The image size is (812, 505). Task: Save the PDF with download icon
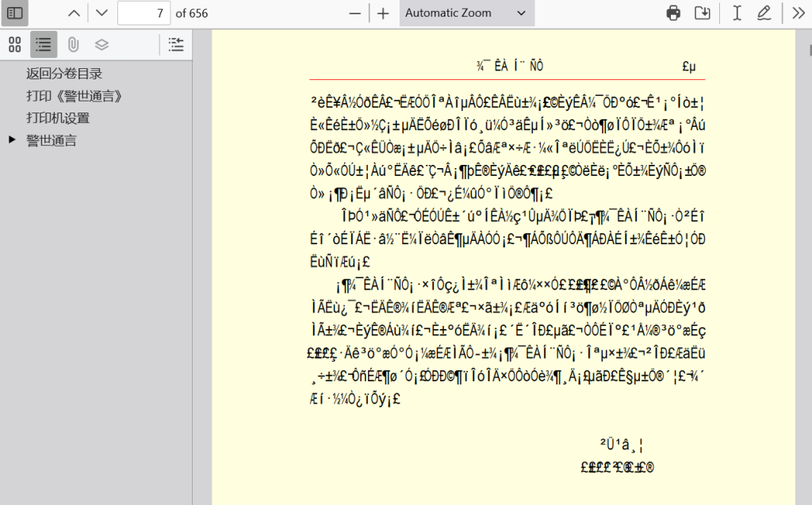pyautogui.click(x=703, y=13)
